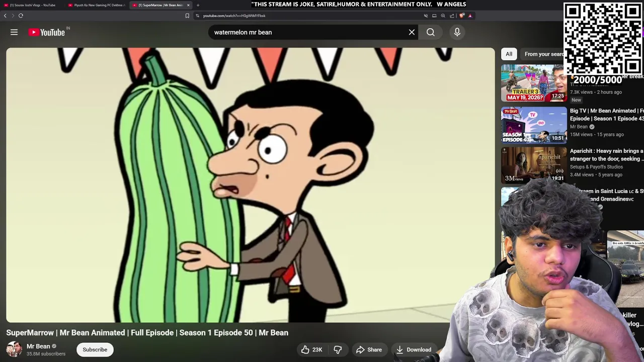The height and width of the screenshot is (362, 644).
Task: Open the 'Big TV | Mr Bean Animated' title
Action: 607,115
